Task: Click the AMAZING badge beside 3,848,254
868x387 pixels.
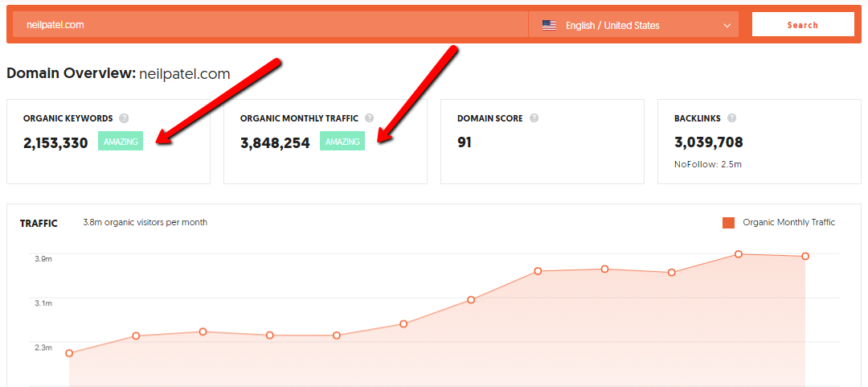Action: [342, 142]
